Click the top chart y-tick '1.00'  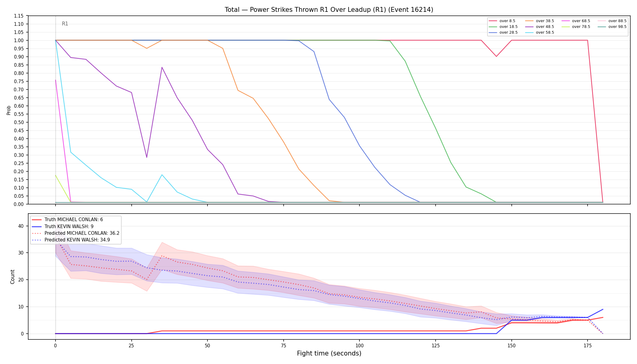coord(19,40)
